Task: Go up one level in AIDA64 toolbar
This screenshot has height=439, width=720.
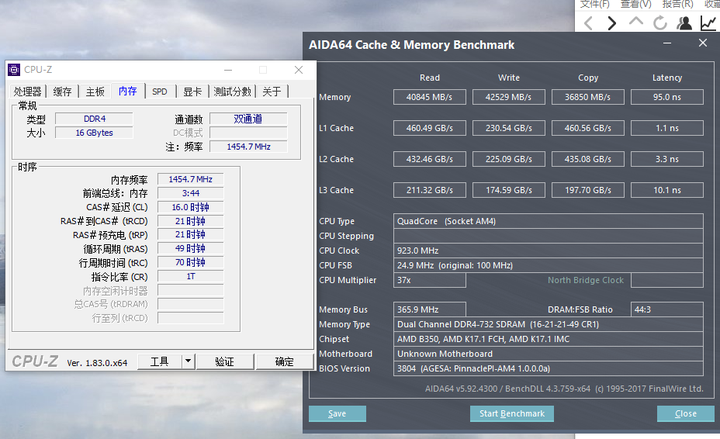Action: click(636, 22)
